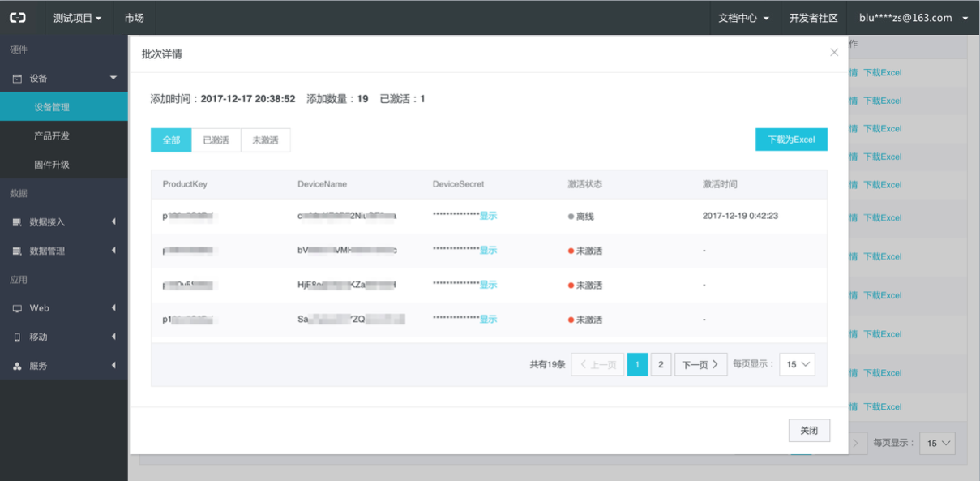Click the first 下载Excel link in background table
The image size is (980, 481).
pos(882,73)
